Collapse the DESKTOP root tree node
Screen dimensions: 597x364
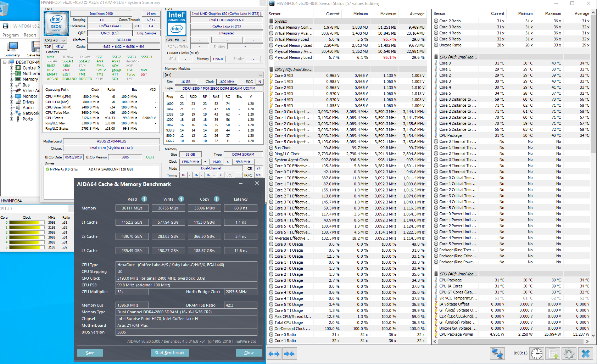click(5, 62)
